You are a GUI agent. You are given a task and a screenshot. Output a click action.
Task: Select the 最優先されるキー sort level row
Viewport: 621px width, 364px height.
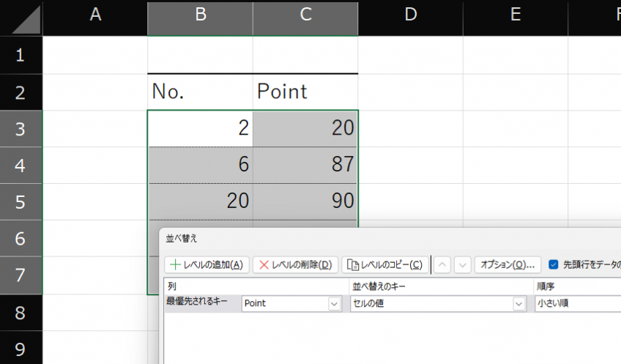pyautogui.click(x=198, y=302)
